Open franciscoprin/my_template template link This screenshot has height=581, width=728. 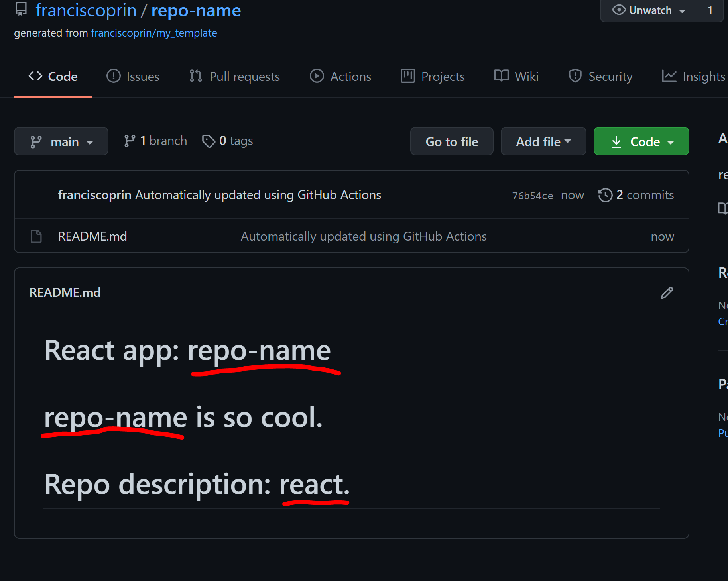click(154, 33)
